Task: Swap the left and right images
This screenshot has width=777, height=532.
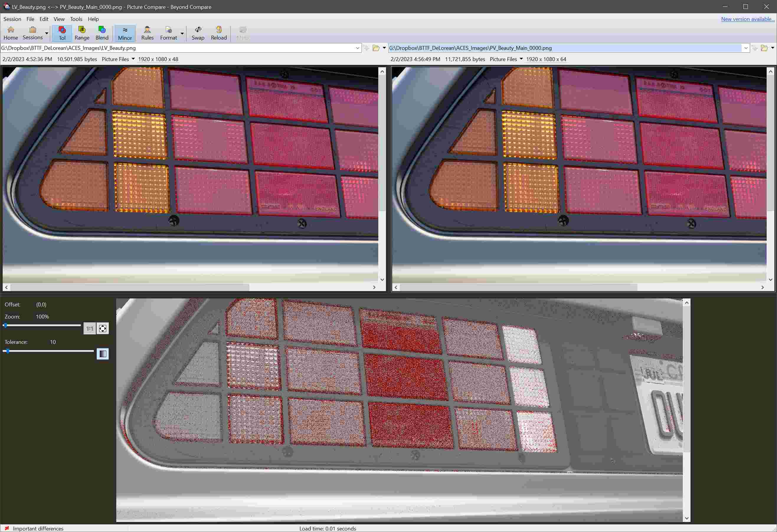Action: click(x=198, y=33)
